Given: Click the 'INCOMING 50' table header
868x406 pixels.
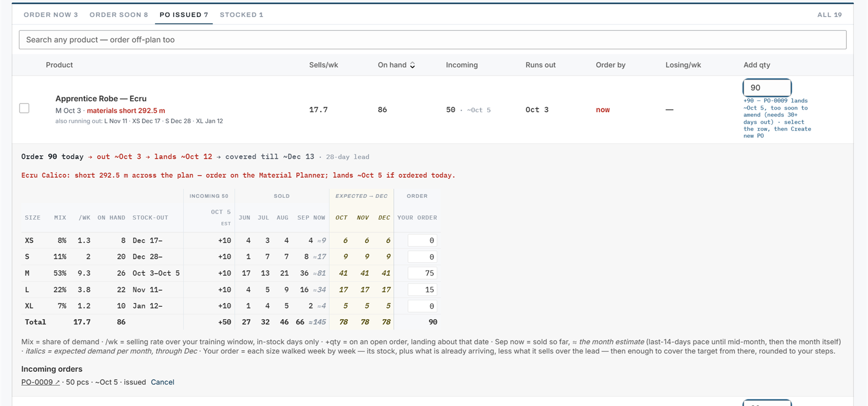Looking at the screenshot, I should pyautogui.click(x=209, y=196).
